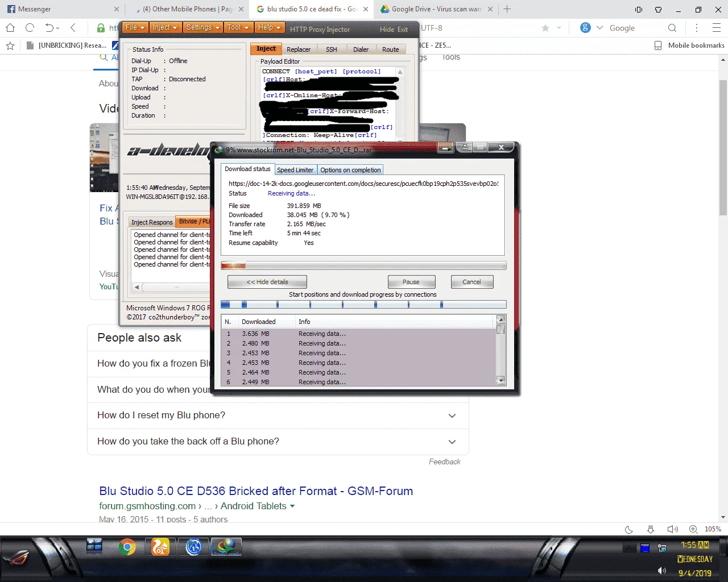Open the browser hamburger menu
The image size is (728, 582).
717,28
